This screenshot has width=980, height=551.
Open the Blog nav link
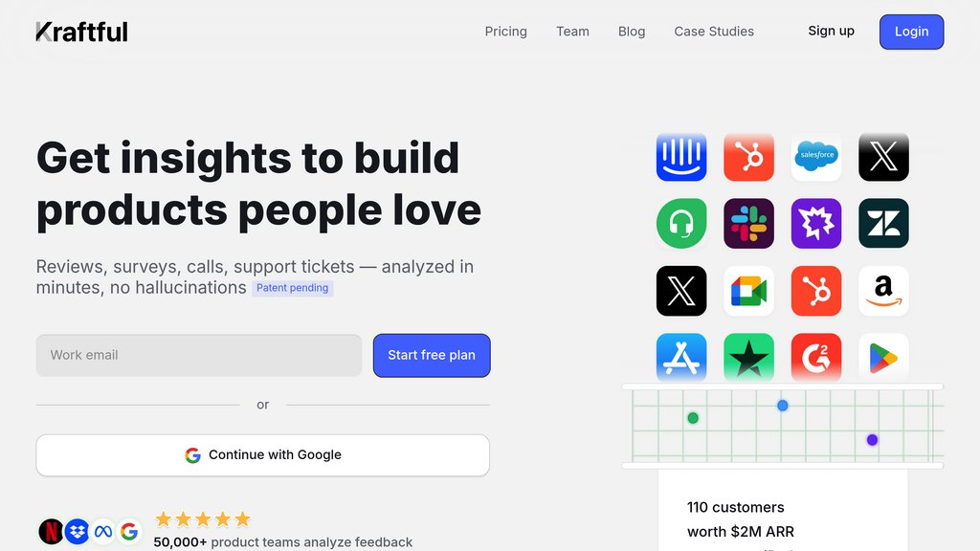point(632,32)
